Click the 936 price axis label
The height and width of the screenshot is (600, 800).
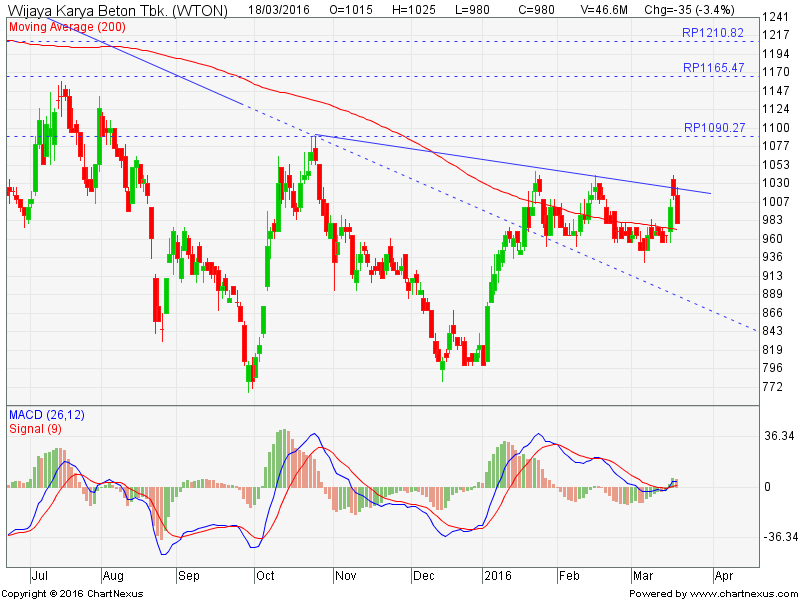772,257
